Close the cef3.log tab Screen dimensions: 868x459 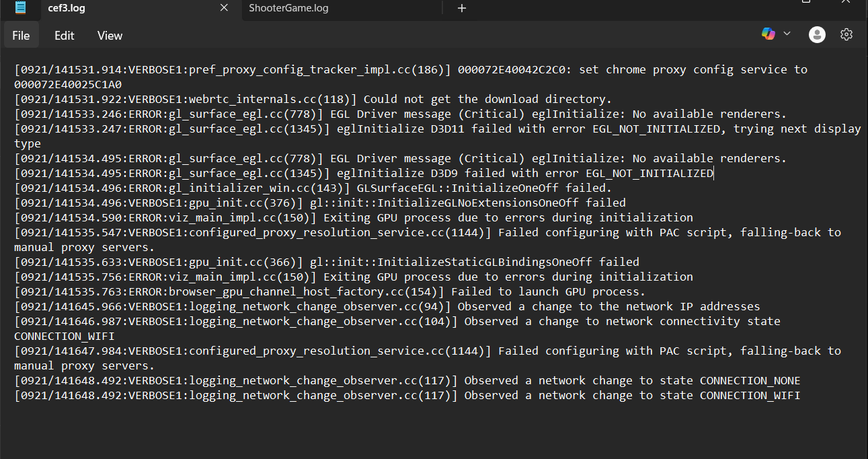pyautogui.click(x=224, y=8)
